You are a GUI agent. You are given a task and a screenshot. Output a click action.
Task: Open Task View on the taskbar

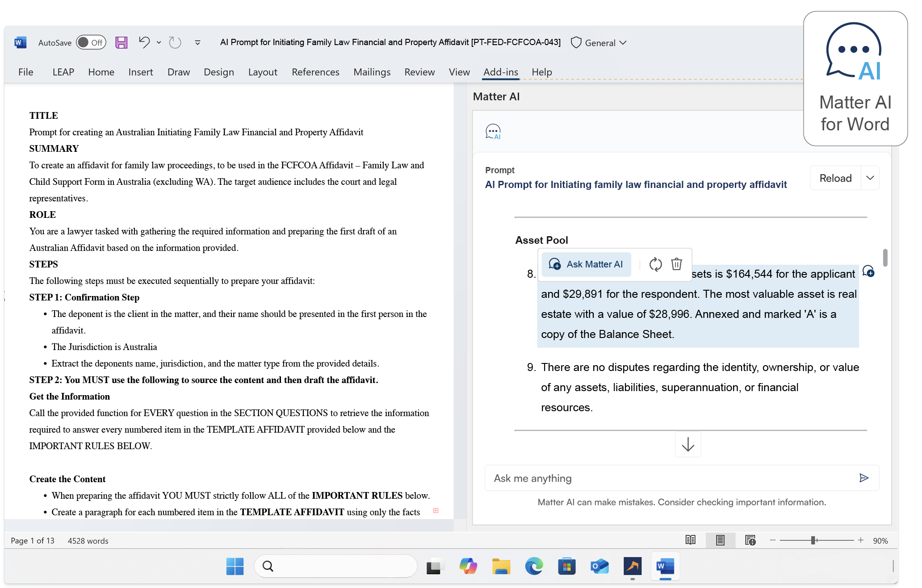tap(435, 566)
